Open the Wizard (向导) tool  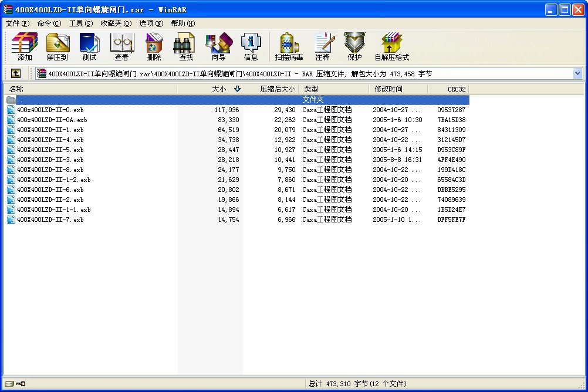point(218,46)
